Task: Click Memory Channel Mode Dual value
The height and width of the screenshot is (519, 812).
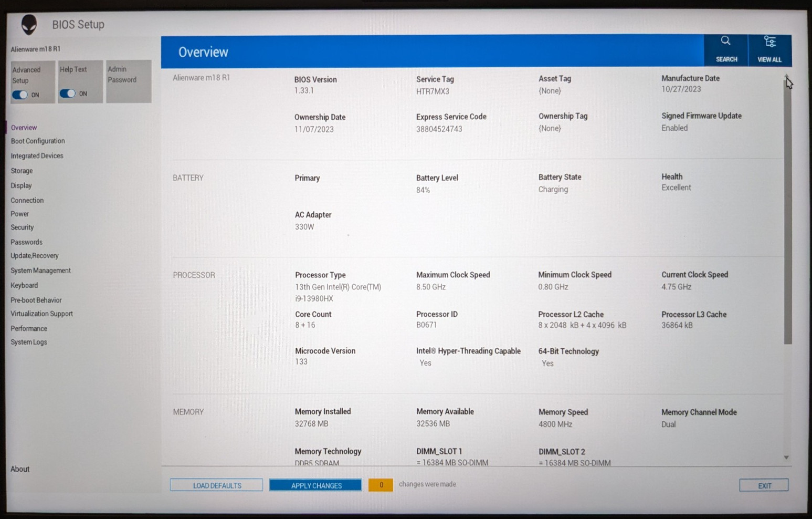Action: click(x=669, y=424)
